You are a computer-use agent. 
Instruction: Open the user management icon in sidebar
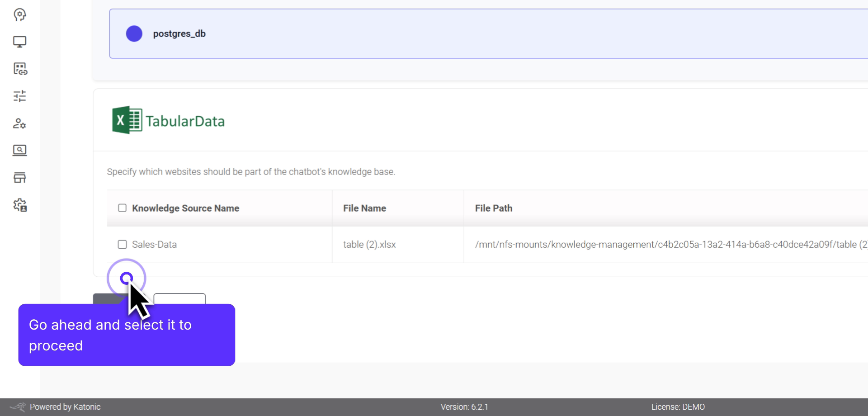19,123
